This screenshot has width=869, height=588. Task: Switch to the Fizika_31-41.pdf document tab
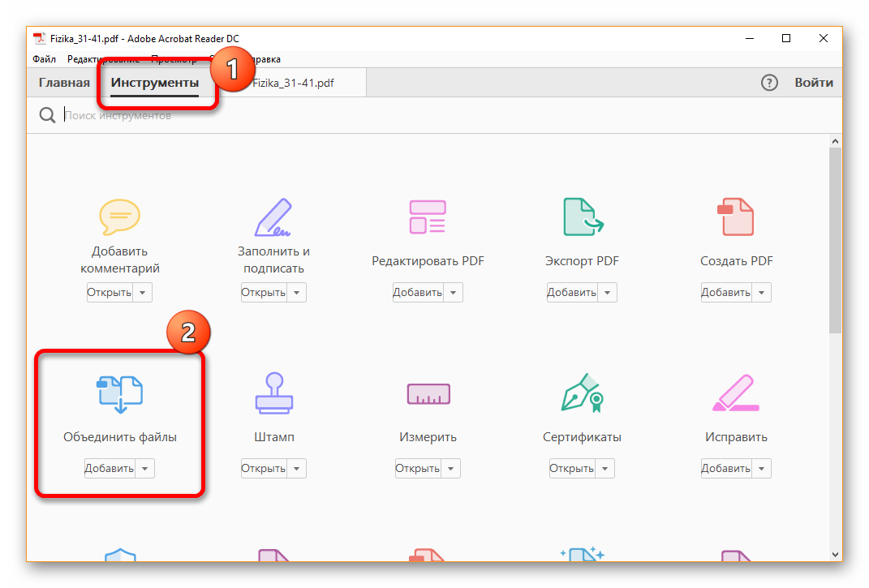[x=294, y=83]
